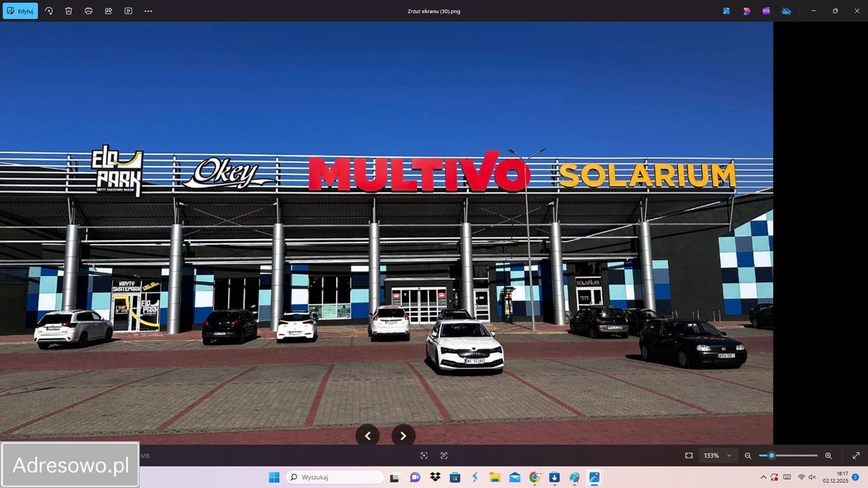
Task: Click the zoom slider track
Action: point(797,455)
